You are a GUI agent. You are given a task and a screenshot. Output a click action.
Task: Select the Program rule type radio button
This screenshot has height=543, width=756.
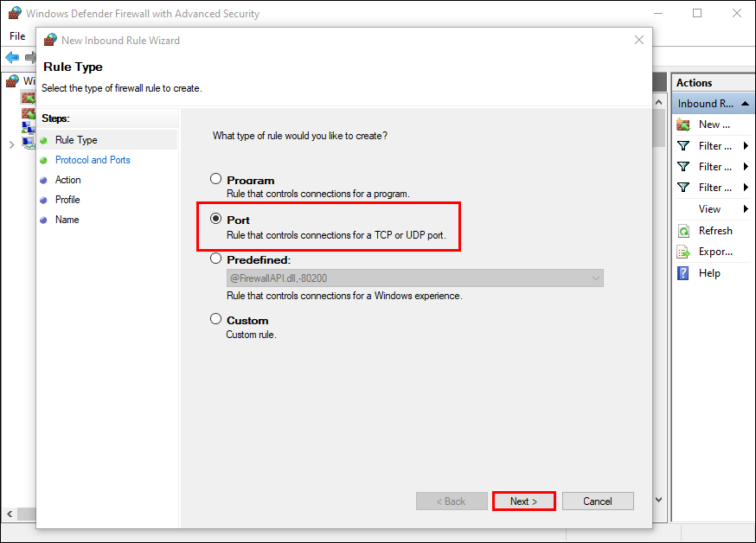click(216, 179)
